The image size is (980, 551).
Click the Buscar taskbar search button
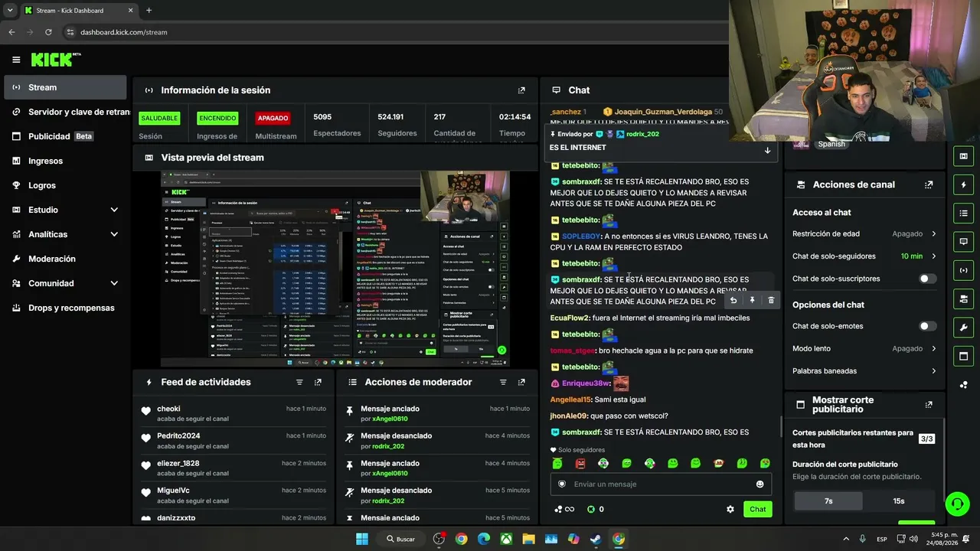[400, 539]
